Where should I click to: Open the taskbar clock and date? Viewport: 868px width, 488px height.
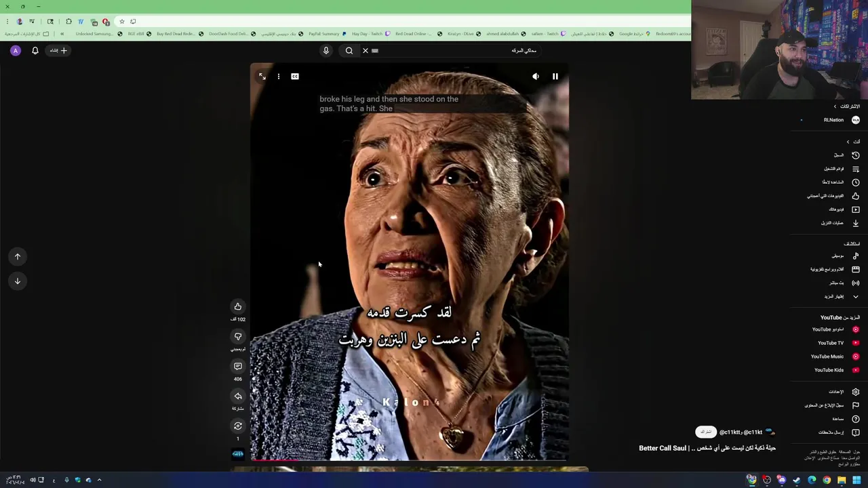click(x=15, y=480)
